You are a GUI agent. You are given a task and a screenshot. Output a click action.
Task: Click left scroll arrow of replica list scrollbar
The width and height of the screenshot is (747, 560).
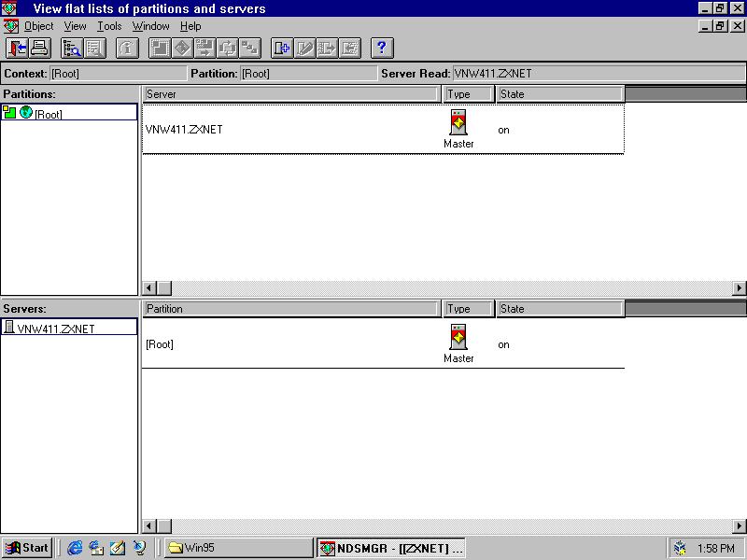[149, 288]
